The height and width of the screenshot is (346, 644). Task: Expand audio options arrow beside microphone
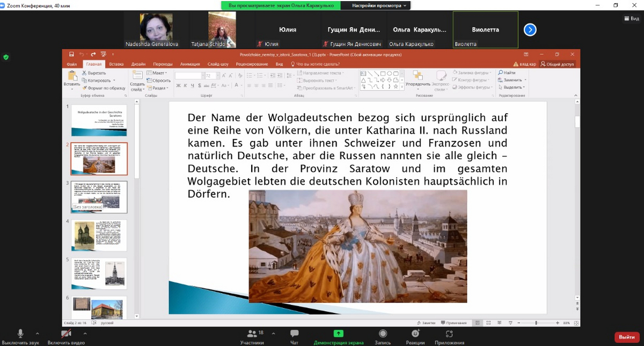pyautogui.click(x=37, y=333)
